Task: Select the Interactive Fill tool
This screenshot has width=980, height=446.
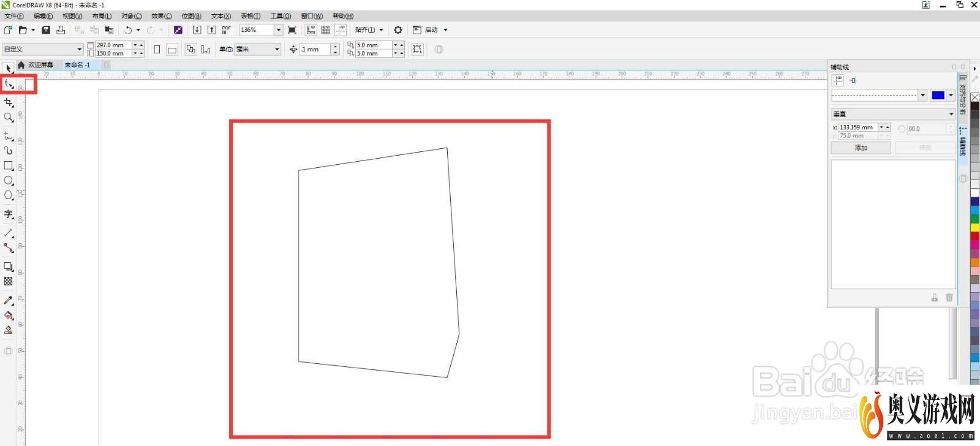Action: click(9, 315)
